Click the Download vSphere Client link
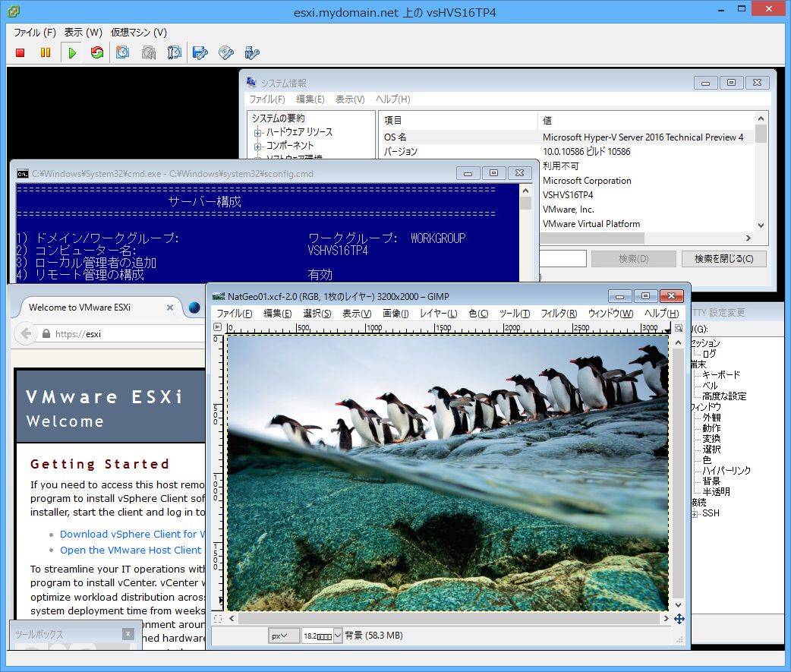The image size is (791, 672). coord(132,535)
